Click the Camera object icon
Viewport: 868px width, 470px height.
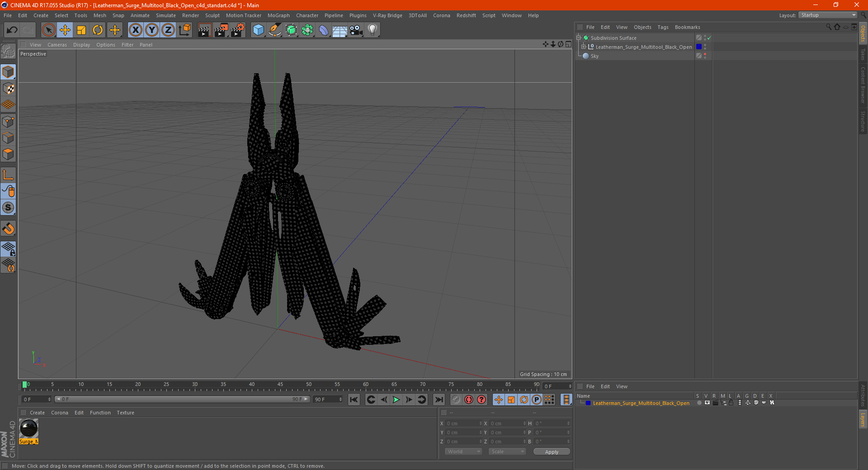coord(356,30)
